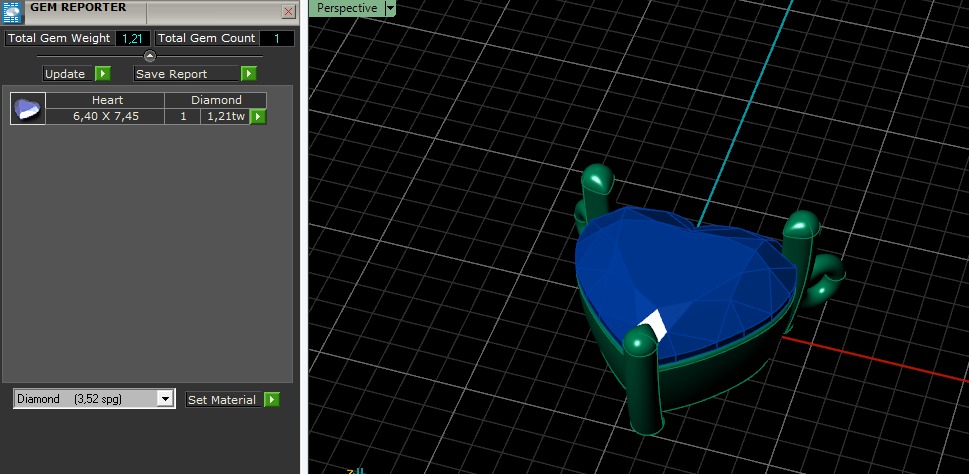Viewport: 969px width, 474px height.
Task: Click the Perspective viewport label
Action: 347,8
